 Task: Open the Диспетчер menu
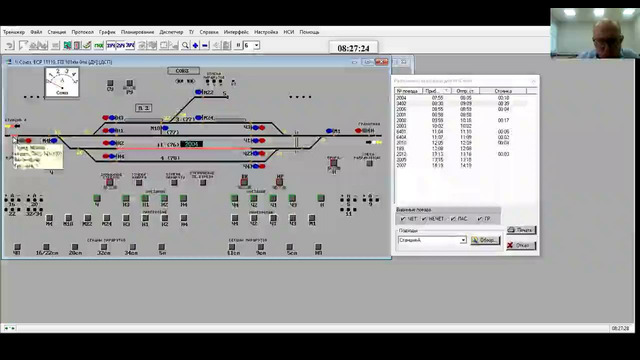(171, 32)
